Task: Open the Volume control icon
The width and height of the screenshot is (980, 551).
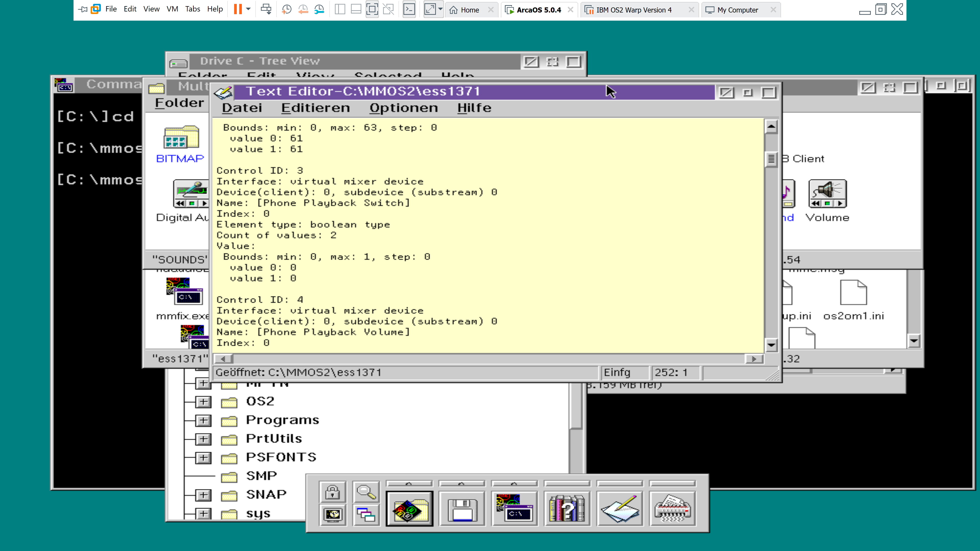Action: (x=827, y=194)
